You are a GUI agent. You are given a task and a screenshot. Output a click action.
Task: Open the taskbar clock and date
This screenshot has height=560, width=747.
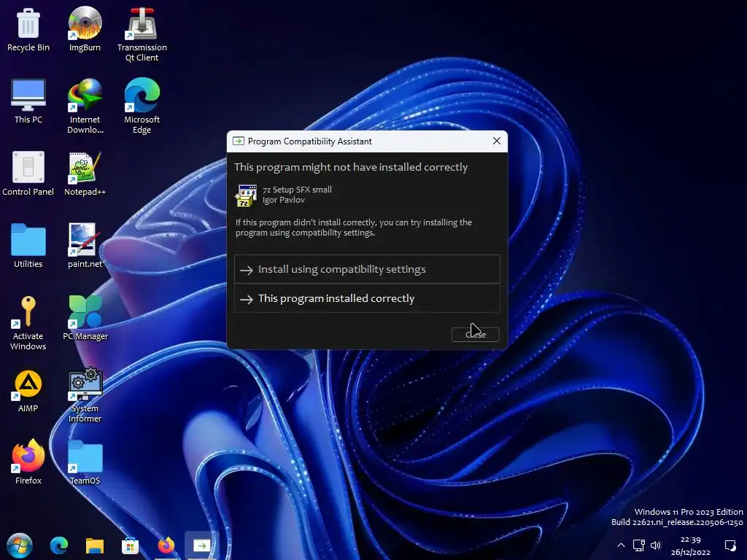point(690,545)
